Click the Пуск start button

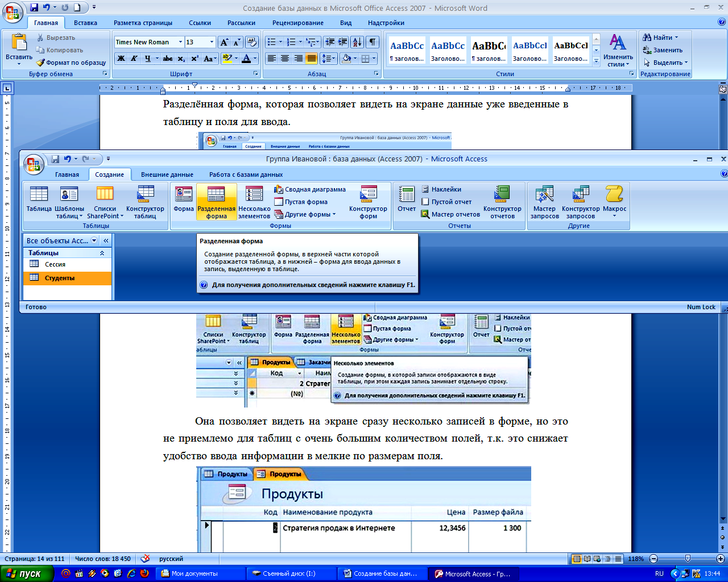point(27,573)
